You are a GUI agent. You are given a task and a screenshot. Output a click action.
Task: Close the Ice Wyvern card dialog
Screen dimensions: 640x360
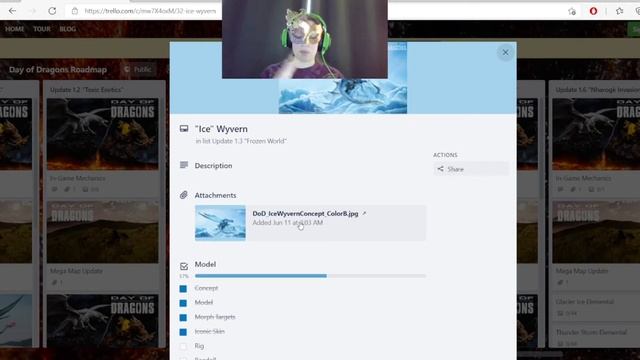point(505,52)
